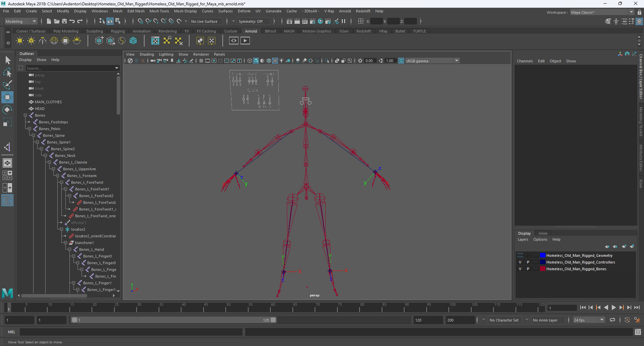Image resolution: width=644 pixels, height=346 pixels.
Task: Select the arrow Select tool
Action: [x=7, y=60]
